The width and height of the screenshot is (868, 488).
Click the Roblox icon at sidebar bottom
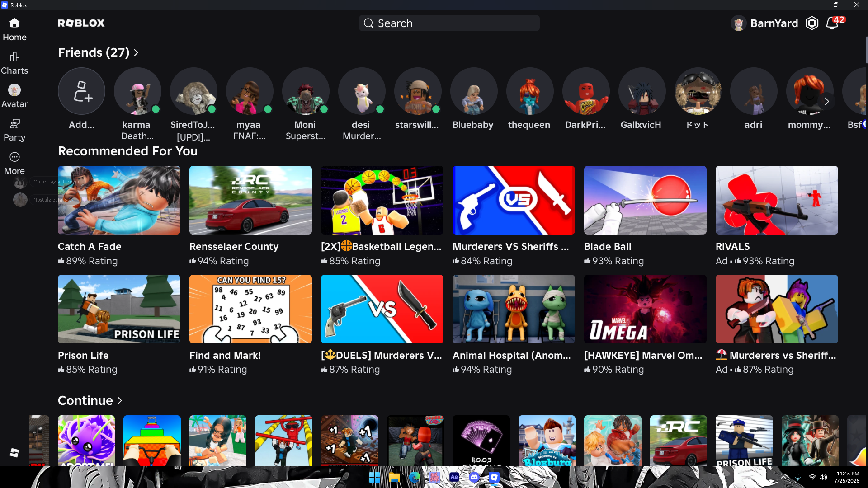coord(14,452)
